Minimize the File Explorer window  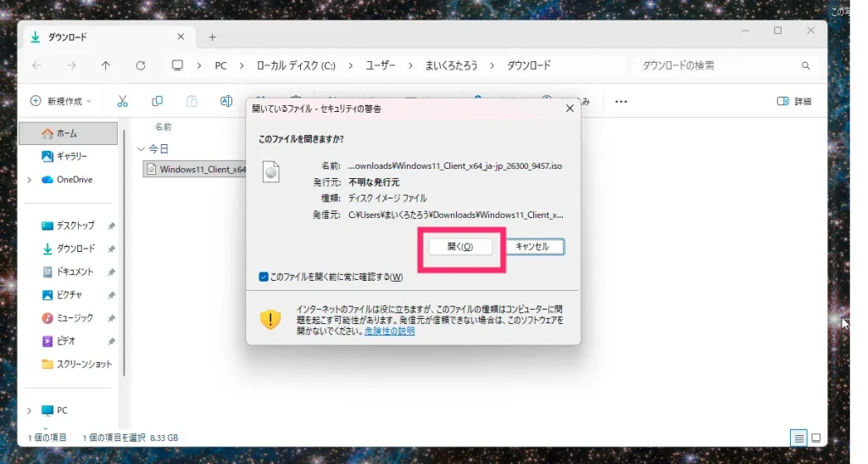click(745, 31)
